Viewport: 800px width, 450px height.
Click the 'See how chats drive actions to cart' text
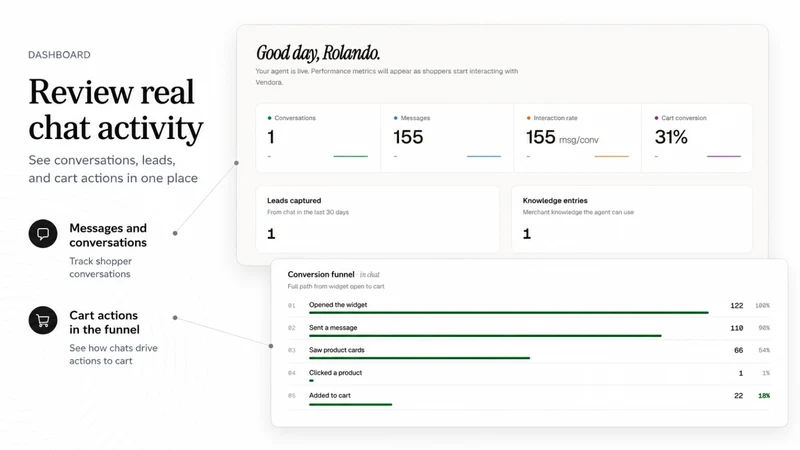(x=113, y=354)
